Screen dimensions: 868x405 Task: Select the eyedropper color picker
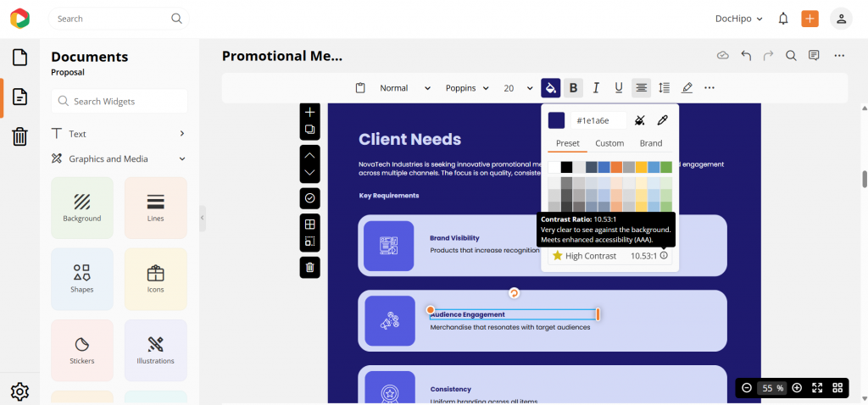click(x=662, y=120)
